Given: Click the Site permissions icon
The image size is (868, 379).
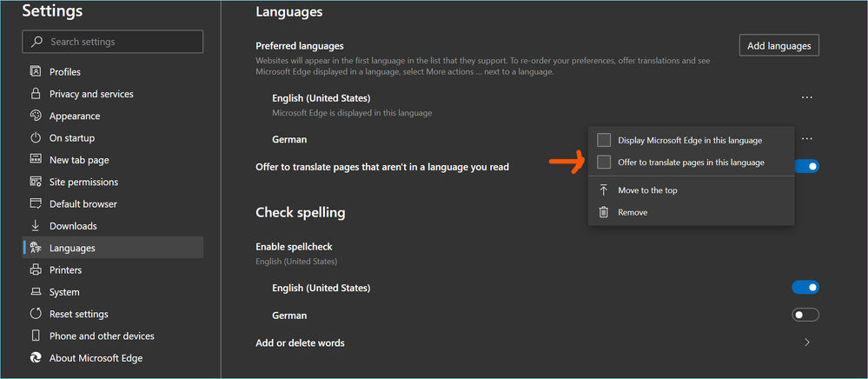Looking at the screenshot, I should coord(36,182).
